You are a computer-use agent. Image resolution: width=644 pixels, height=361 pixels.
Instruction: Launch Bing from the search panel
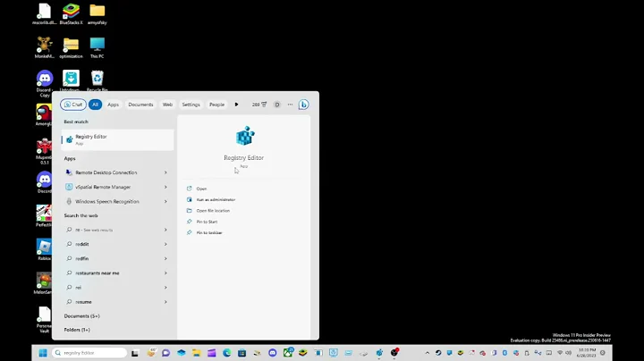click(303, 105)
